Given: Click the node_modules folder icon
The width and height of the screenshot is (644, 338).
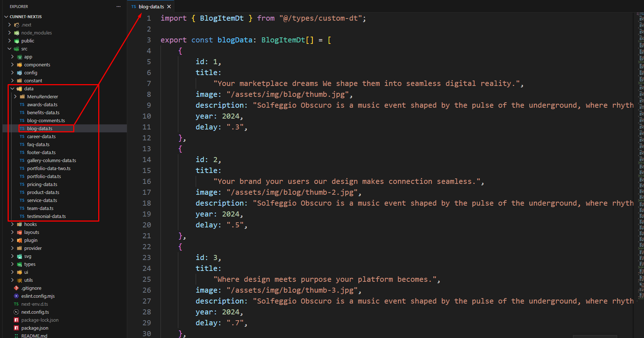Looking at the screenshot, I should (x=16, y=33).
